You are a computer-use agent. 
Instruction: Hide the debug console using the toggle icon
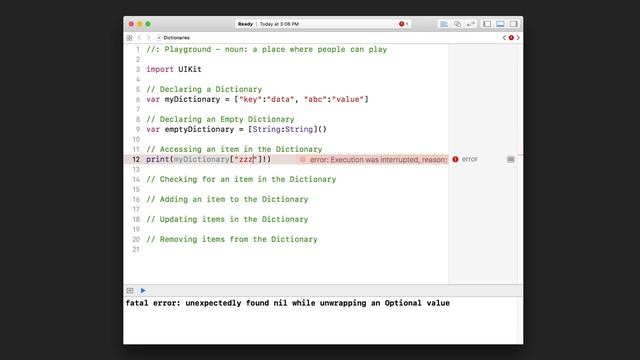(x=130, y=291)
